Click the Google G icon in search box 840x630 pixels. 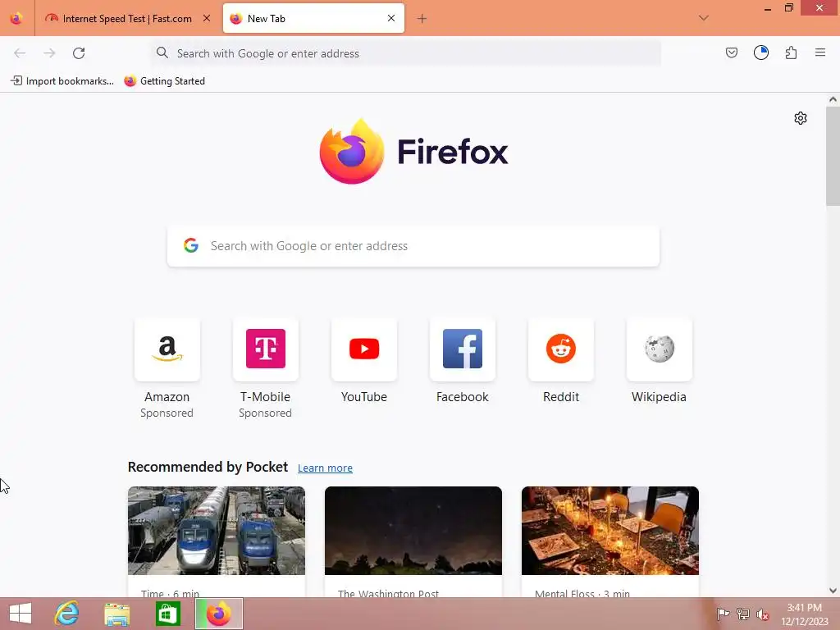click(191, 245)
